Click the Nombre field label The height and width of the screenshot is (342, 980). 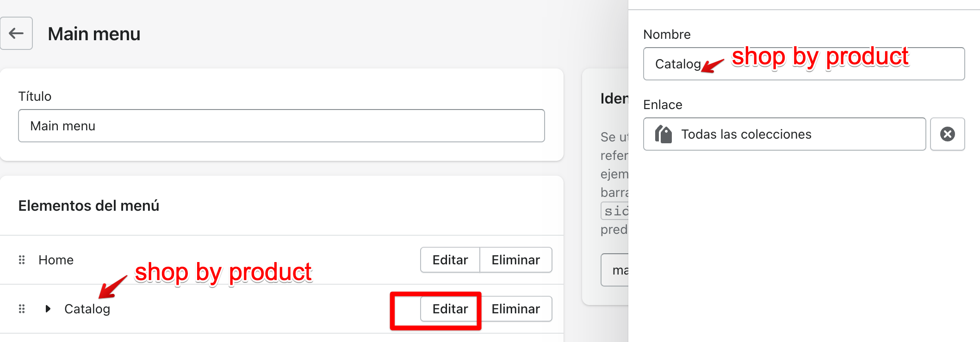(x=667, y=35)
